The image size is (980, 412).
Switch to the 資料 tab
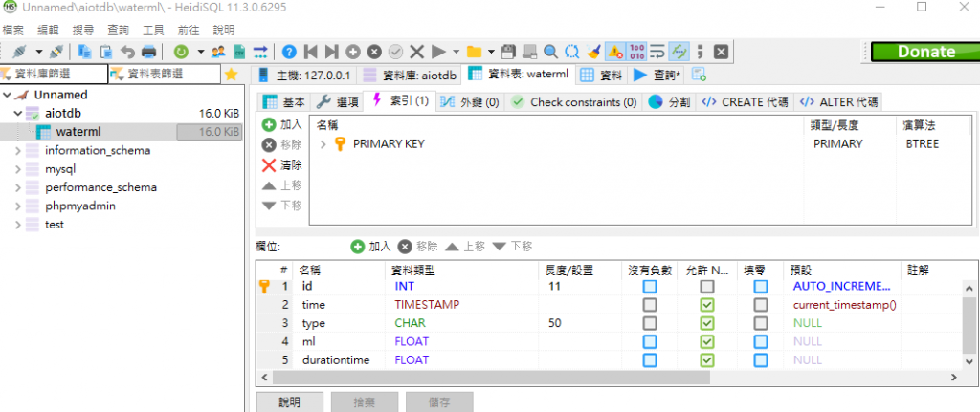coord(601,75)
